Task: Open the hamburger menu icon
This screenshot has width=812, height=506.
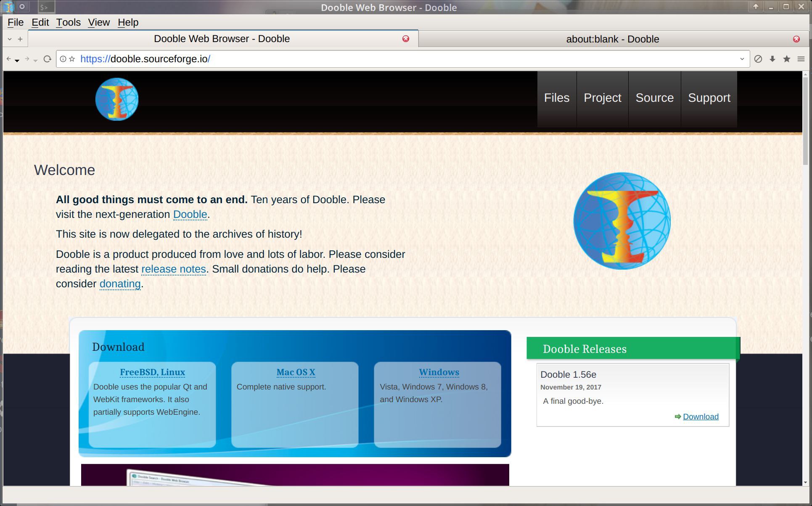Action: [801, 59]
